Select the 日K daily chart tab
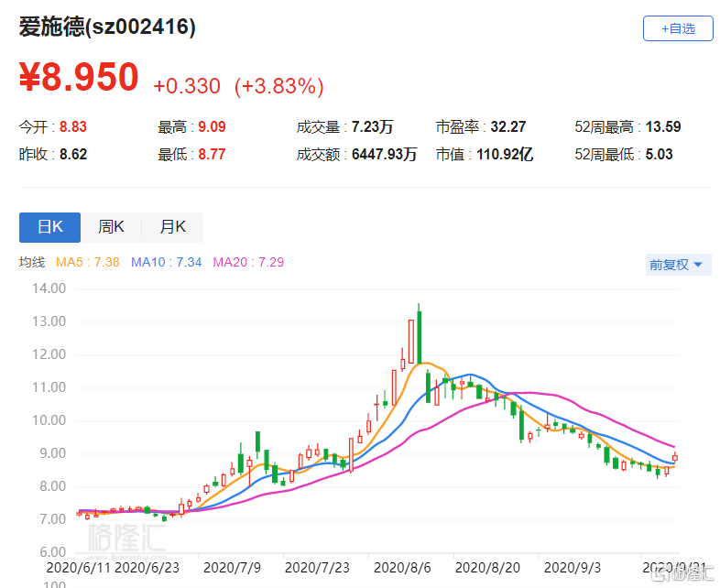This screenshot has width=720, height=588. tap(49, 227)
